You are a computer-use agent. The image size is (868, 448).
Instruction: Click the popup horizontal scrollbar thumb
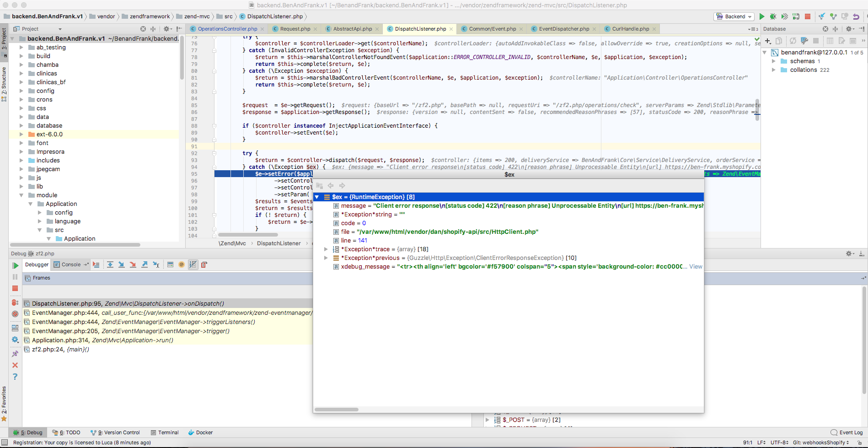coord(337,410)
